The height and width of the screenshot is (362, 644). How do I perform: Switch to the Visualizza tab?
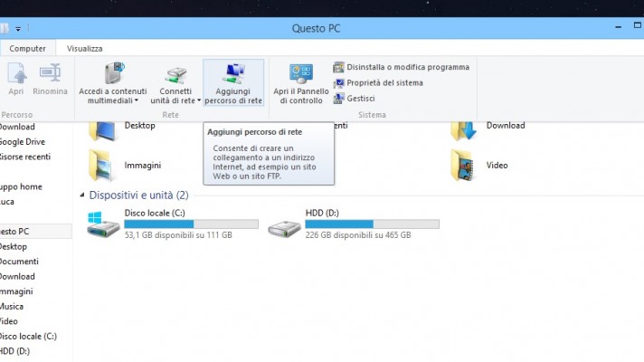(84, 48)
